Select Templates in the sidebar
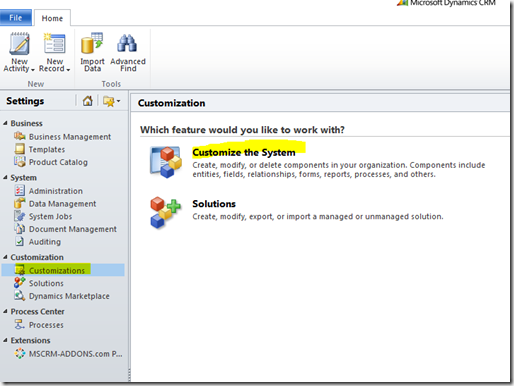This screenshot has height=386, width=514. (47, 149)
